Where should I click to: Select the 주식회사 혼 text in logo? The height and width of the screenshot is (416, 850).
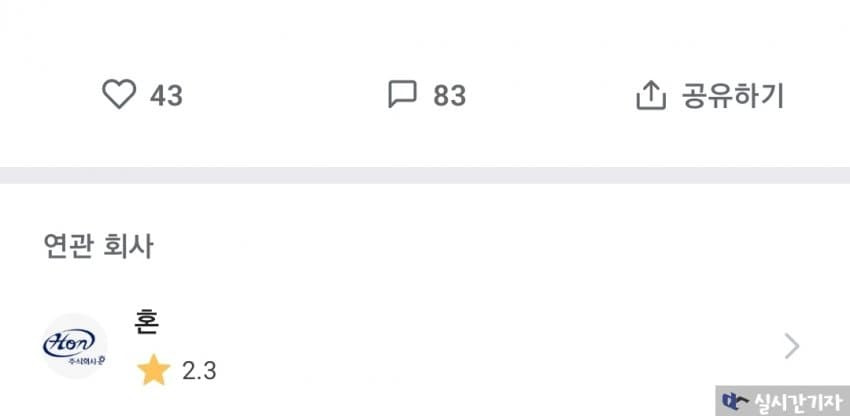[81, 361]
